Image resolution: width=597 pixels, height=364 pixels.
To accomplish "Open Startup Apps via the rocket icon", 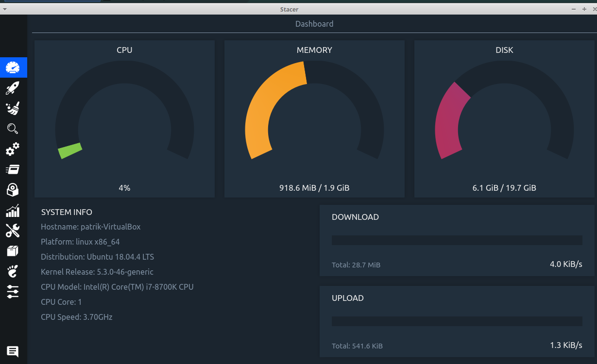I will [x=13, y=88].
